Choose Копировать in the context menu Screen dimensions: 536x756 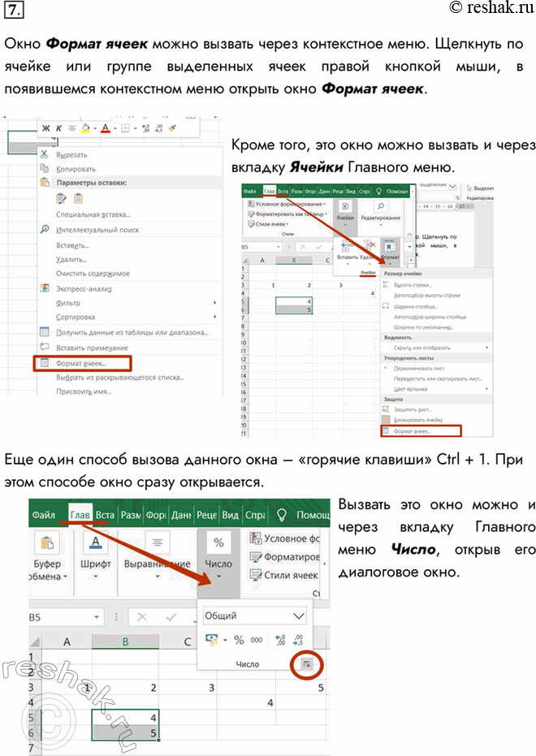[x=76, y=169]
